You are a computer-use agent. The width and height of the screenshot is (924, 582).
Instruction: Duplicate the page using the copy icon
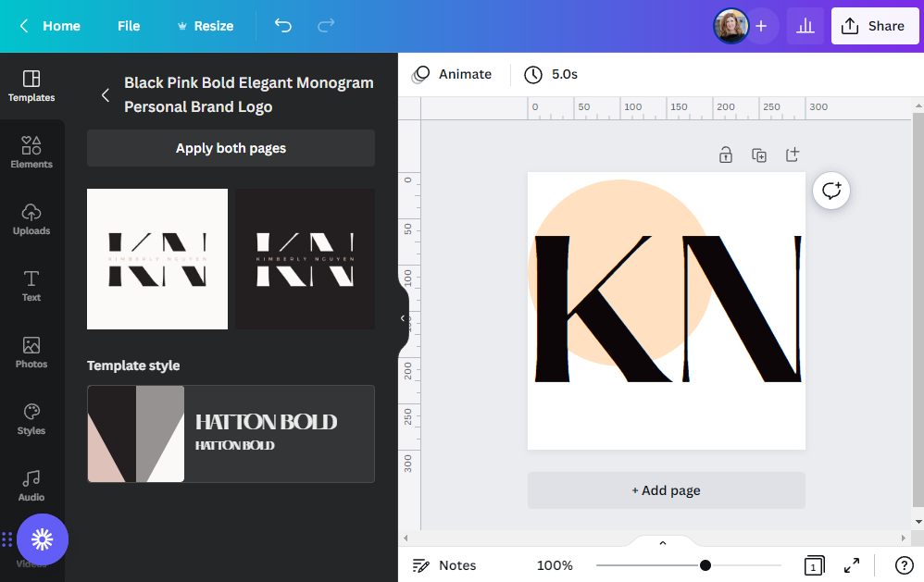pyautogui.click(x=759, y=155)
